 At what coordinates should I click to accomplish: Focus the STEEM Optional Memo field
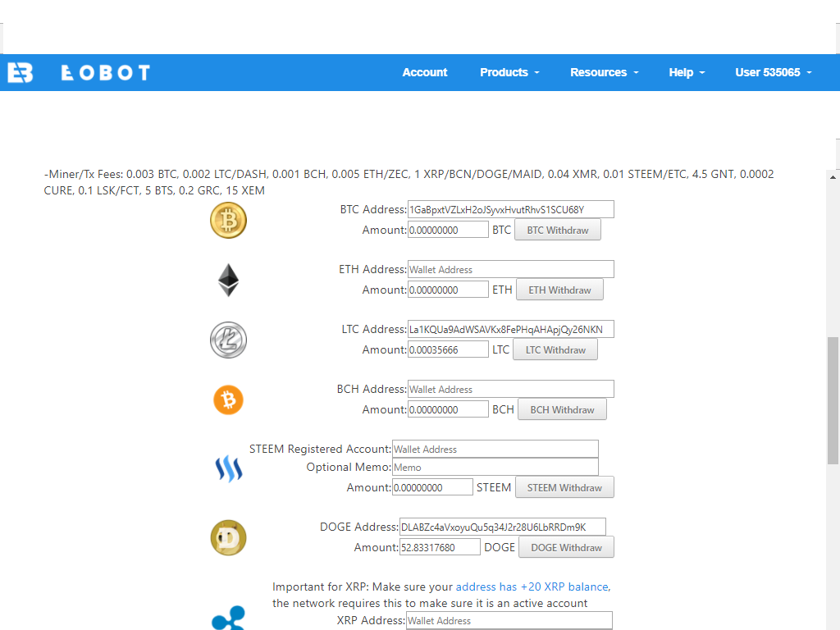495,467
